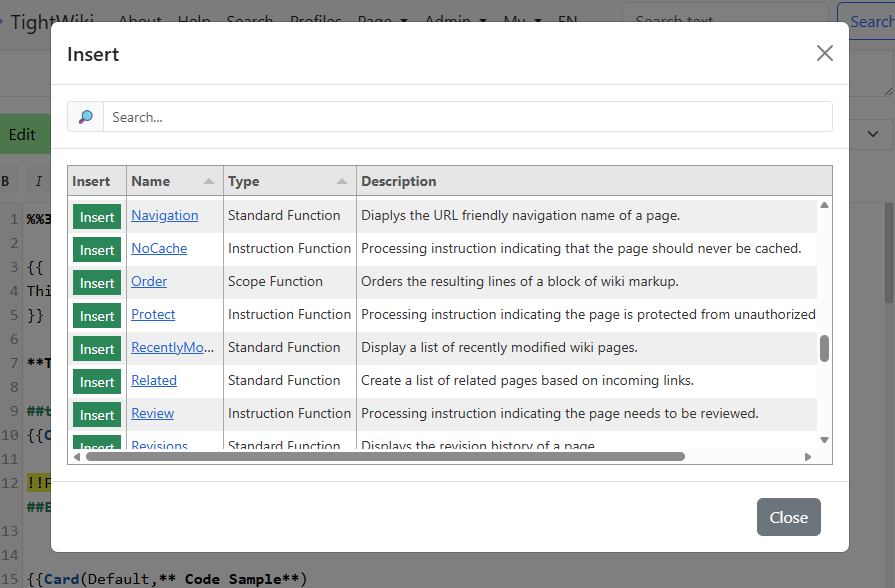Open the Review link
Screen dimensions: 895x588
(x=152, y=413)
